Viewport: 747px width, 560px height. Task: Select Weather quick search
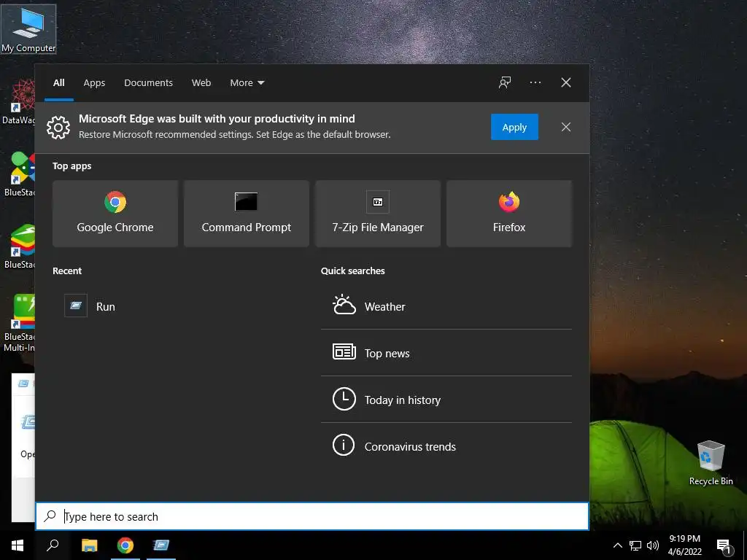point(446,306)
